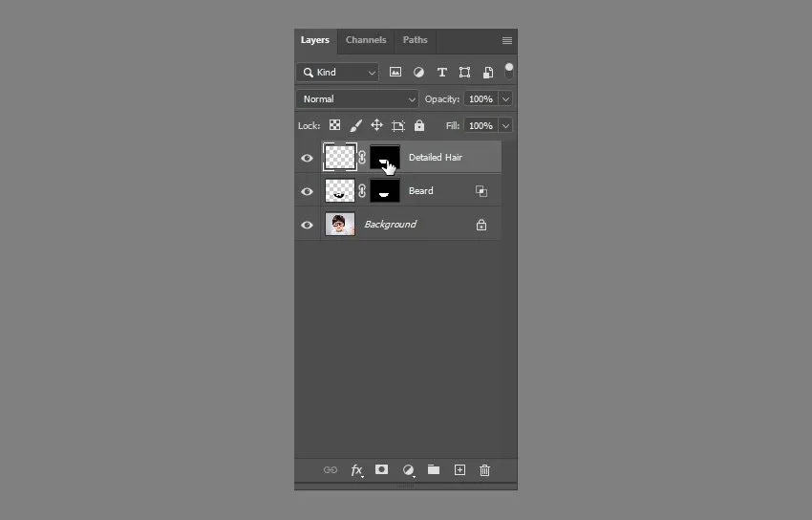Select the Background layer thumbnail
The height and width of the screenshot is (520, 812).
(340, 225)
